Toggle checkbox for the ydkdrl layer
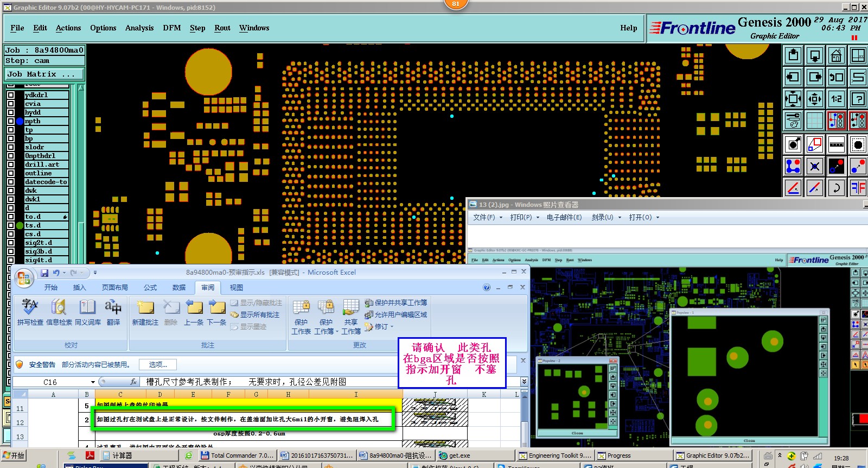Image resolution: width=868 pixels, height=468 pixels. pyautogui.click(x=11, y=95)
